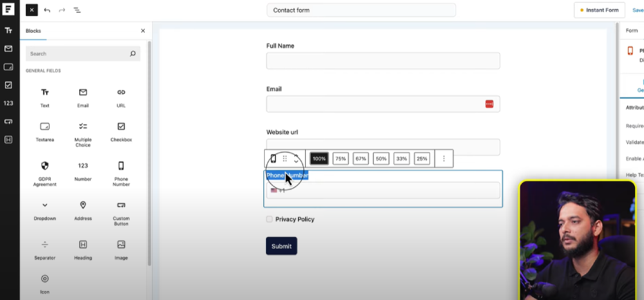Undo the last change

coord(47,10)
